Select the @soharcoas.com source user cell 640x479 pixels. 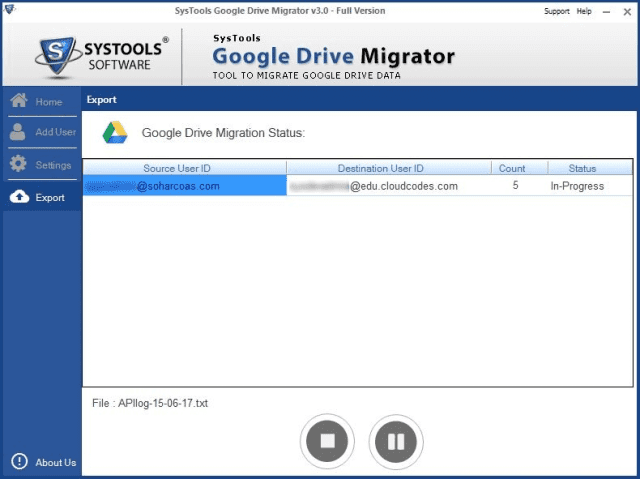(x=185, y=186)
